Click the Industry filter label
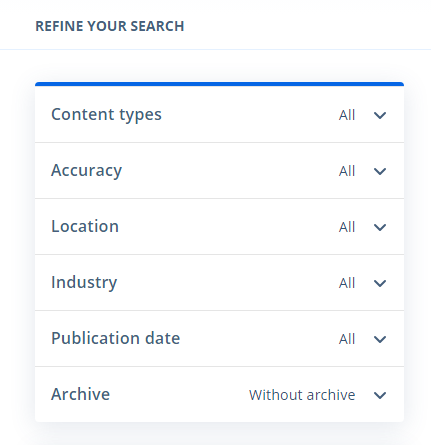This screenshot has height=445, width=431. pyautogui.click(x=84, y=283)
